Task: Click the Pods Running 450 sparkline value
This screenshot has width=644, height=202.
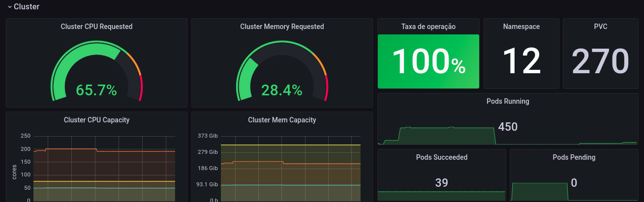Action: pyautogui.click(x=508, y=127)
